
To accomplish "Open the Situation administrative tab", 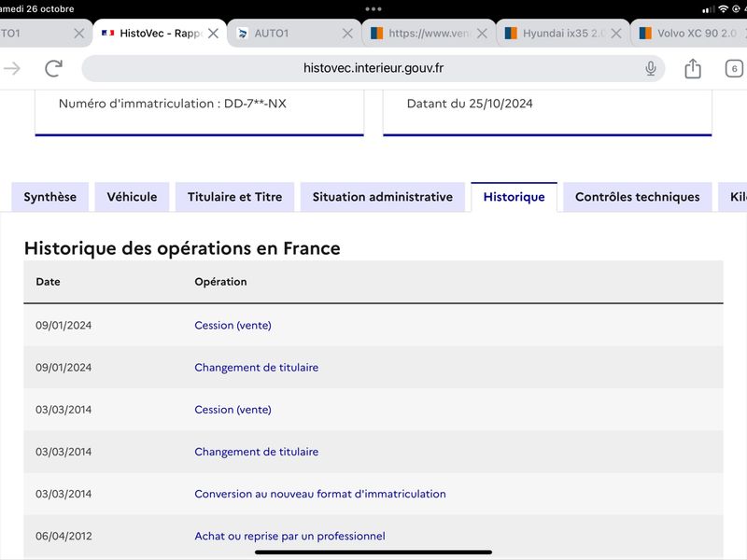I will pos(383,197).
